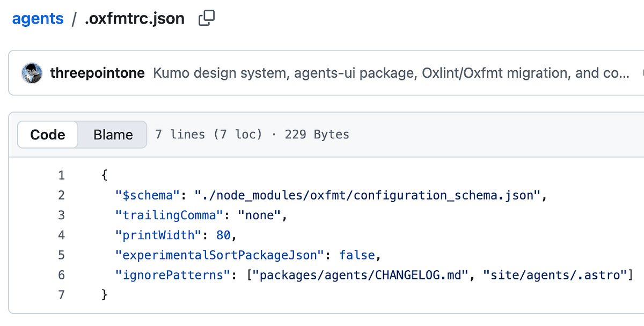The width and height of the screenshot is (644, 326).
Task: Select the .oxfmtrc.json file name heading
Action: pos(135,19)
